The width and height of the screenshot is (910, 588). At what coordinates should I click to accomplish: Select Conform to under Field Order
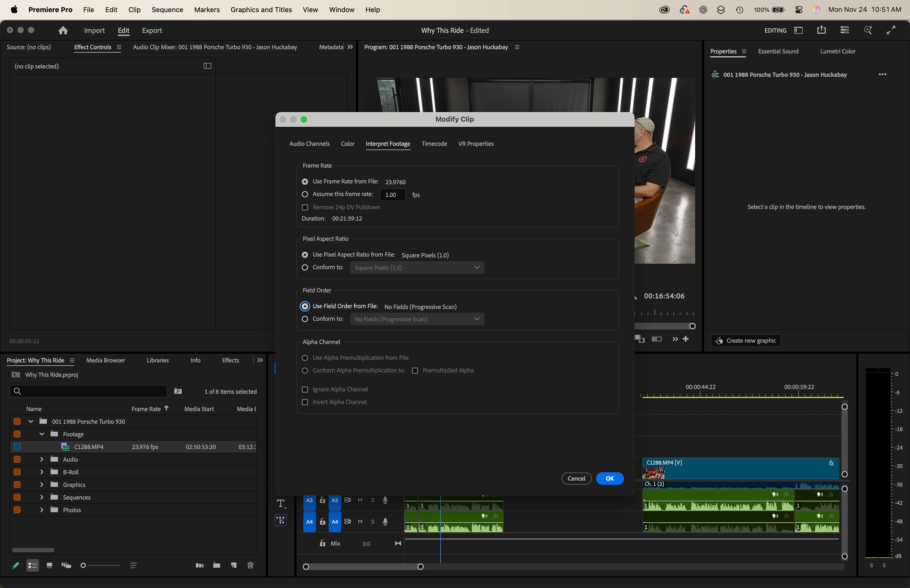[x=305, y=319]
